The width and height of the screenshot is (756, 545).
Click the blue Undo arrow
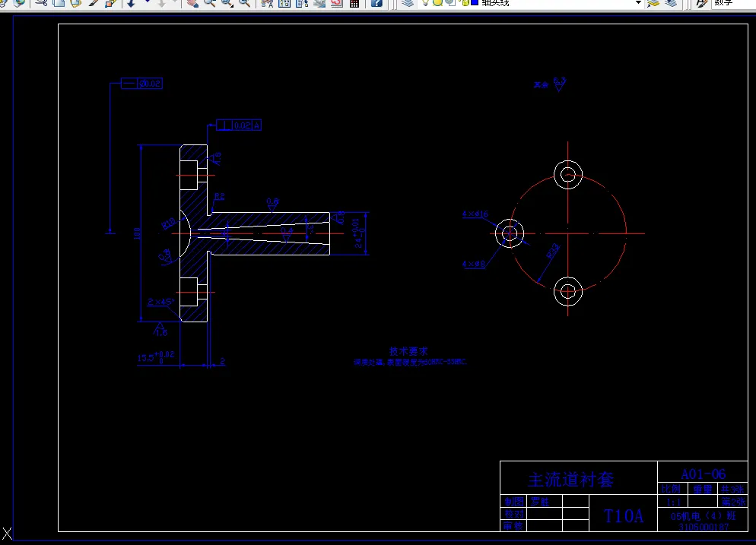(x=131, y=3)
